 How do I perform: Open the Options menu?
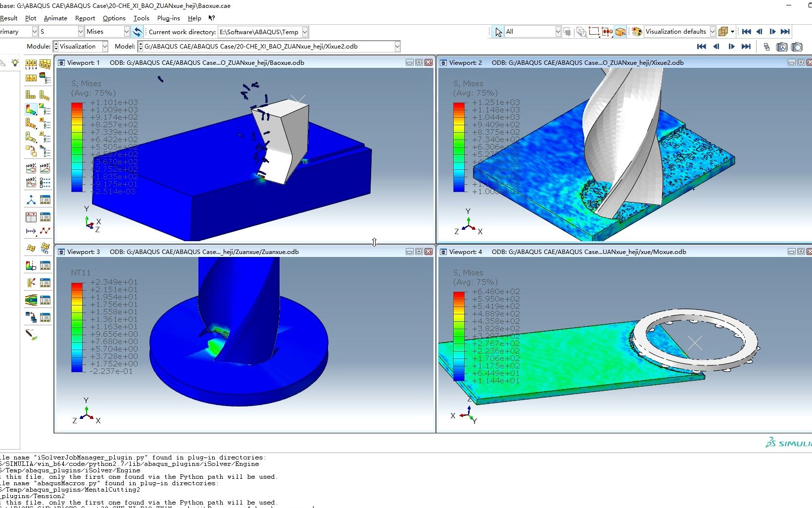click(x=114, y=18)
